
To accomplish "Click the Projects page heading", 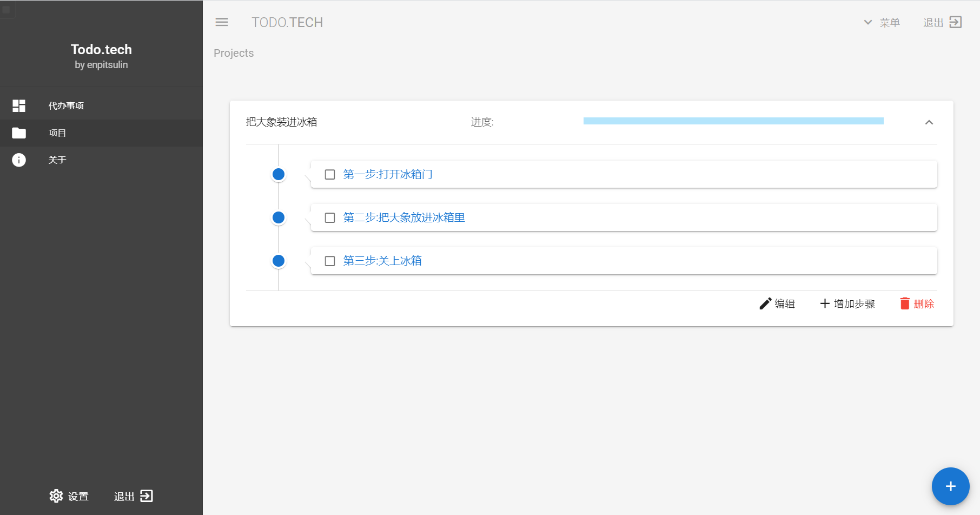I will 234,53.
